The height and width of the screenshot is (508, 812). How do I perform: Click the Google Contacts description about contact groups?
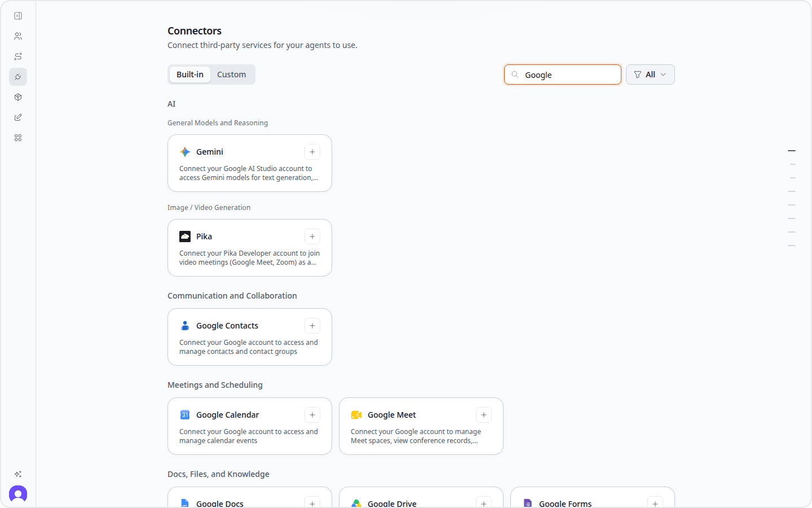tap(249, 347)
